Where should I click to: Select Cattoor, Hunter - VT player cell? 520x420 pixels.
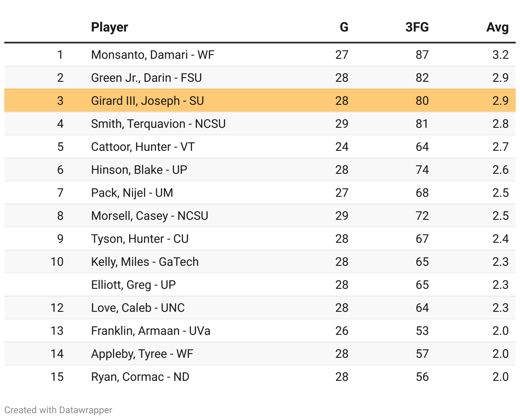[143, 147]
